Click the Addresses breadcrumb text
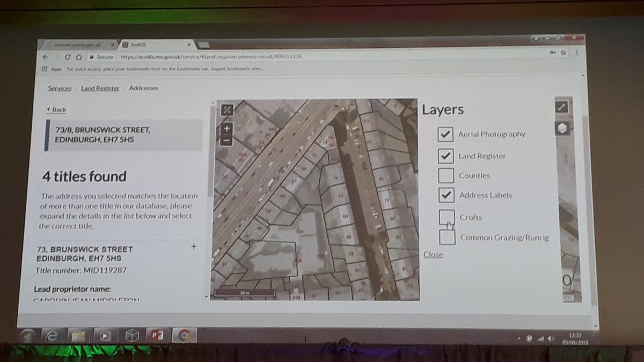 coord(144,88)
